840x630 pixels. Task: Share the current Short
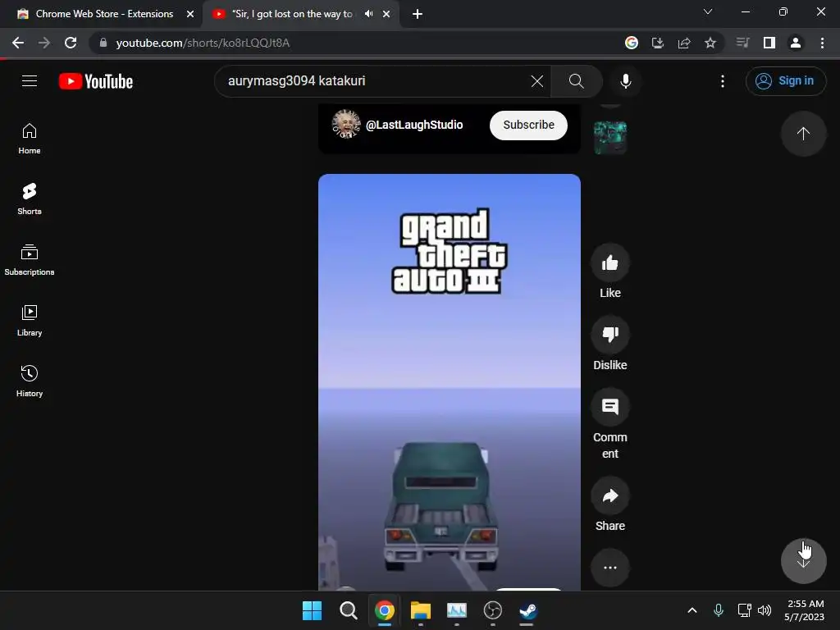pyautogui.click(x=610, y=496)
